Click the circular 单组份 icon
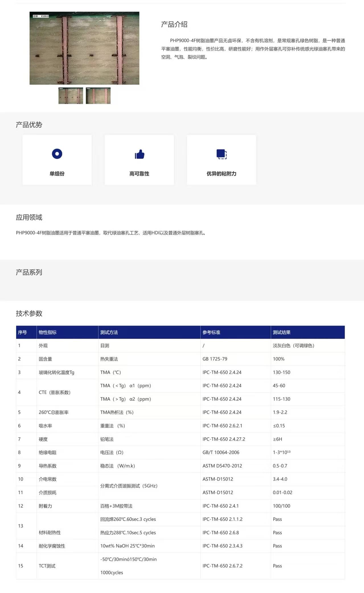Screen dimensions: 364x593 57,154
